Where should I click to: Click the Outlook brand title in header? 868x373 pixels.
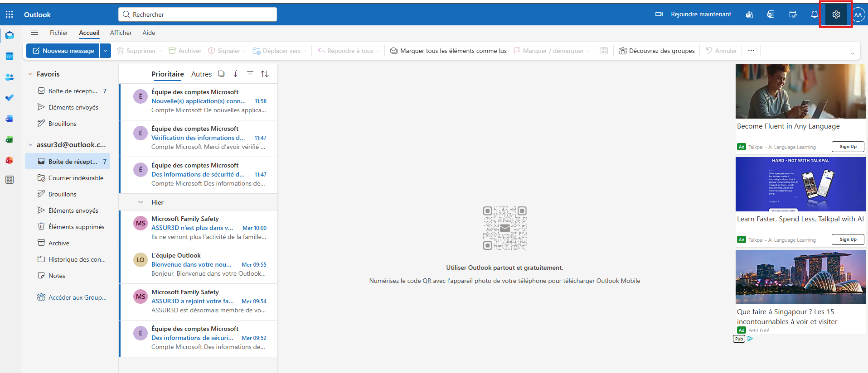click(x=37, y=14)
